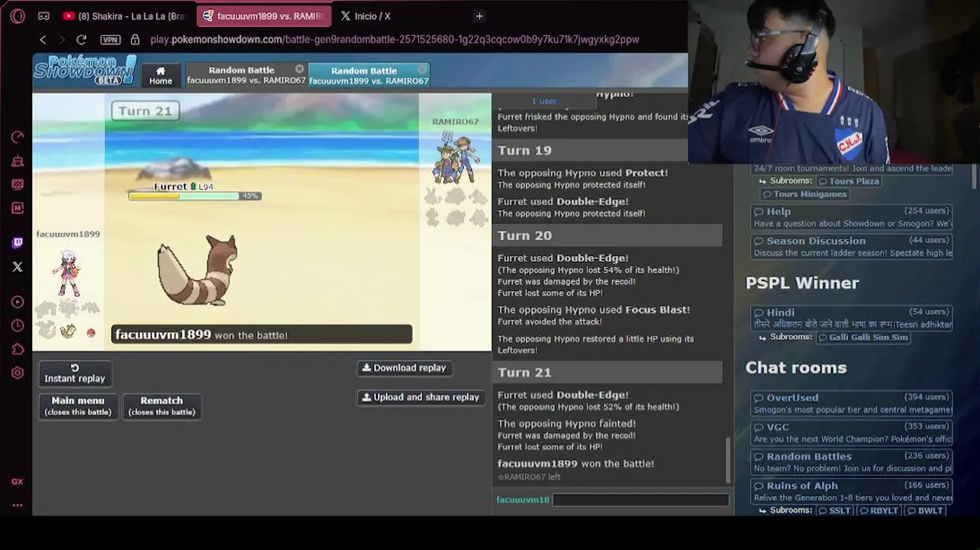Screen dimensions: 980x550
Task: Click the facuuuvm1899 trainer avatar
Action: (x=67, y=272)
